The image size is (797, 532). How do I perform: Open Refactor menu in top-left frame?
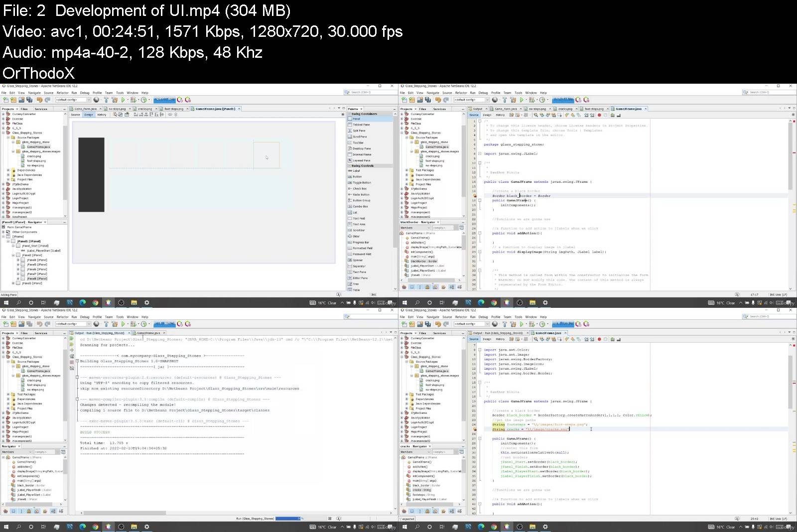click(x=63, y=93)
